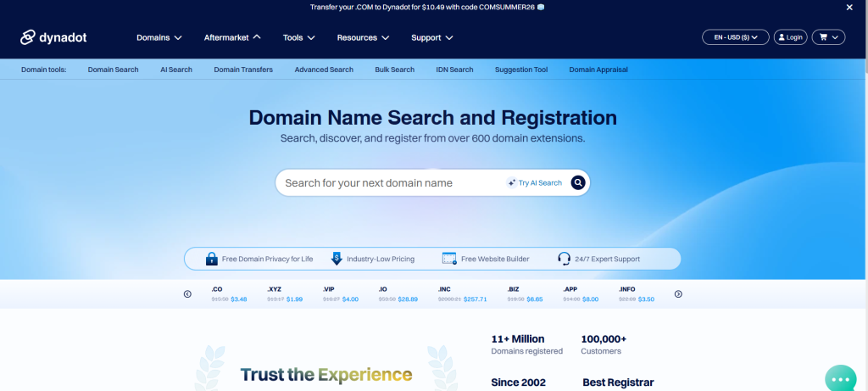Expand the Tools menu
868x391 pixels.
click(299, 37)
